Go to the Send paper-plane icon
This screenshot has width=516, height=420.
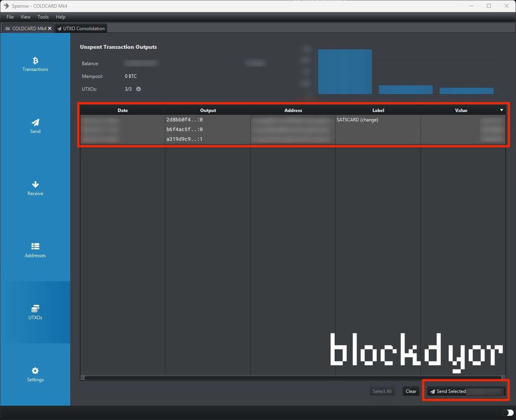coord(35,123)
